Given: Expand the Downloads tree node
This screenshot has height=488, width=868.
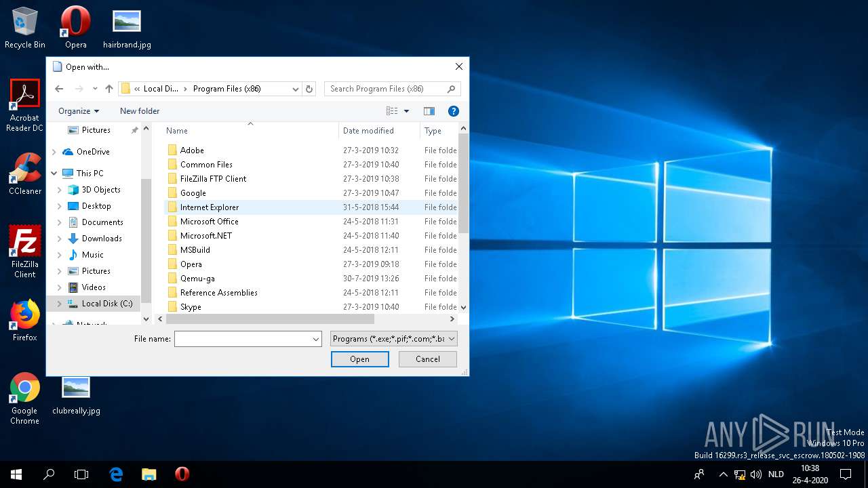Looking at the screenshot, I should click(60, 239).
